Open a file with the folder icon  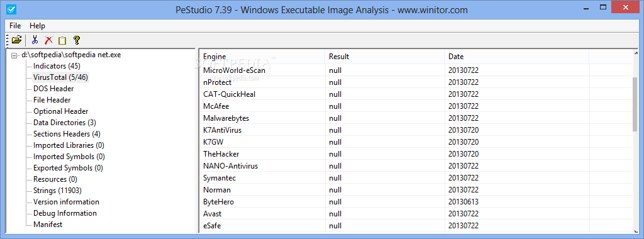[16, 40]
